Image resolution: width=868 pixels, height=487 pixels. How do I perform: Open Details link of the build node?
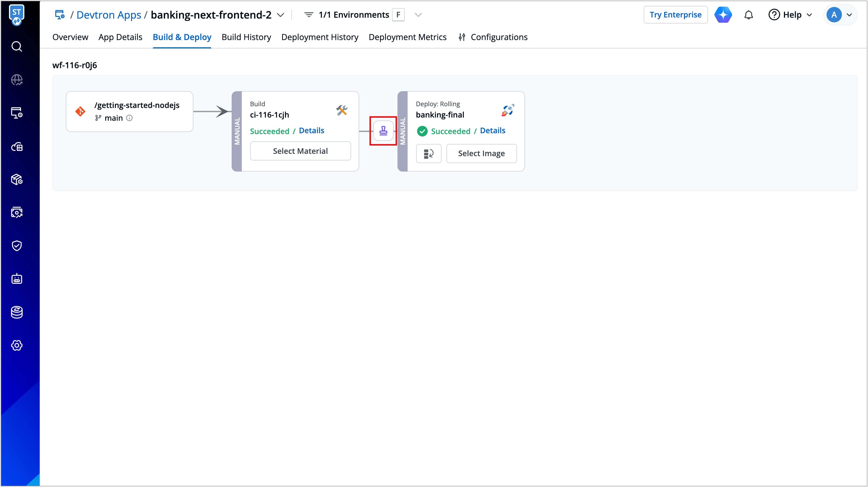point(311,131)
